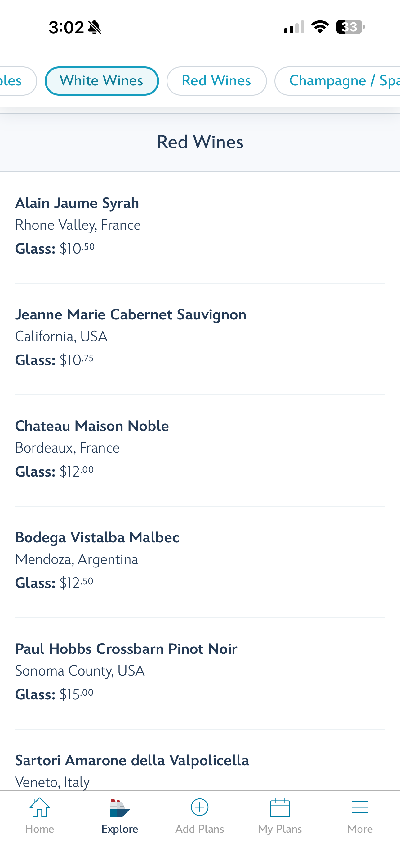Tap the Wi-Fi status icon
The image size is (400, 868).
pos(320,27)
